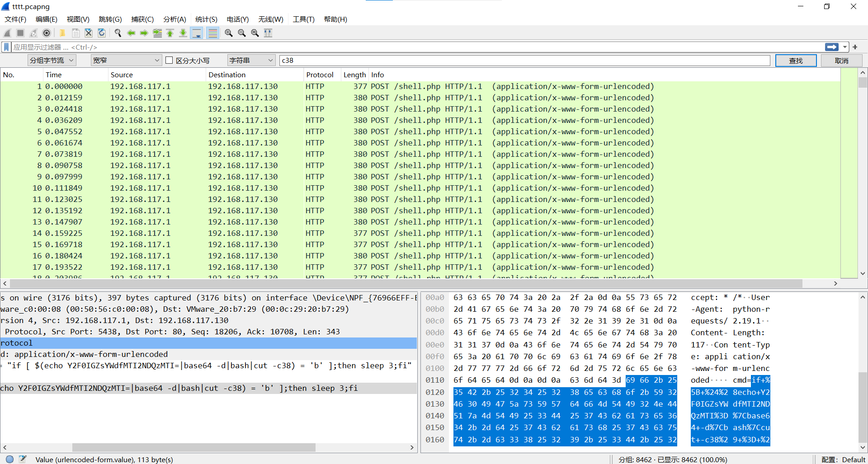Open the 宽窄 character width dropdown
The width and height of the screenshot is (868, 464).
pyautogui.click(x=126, y=60)
